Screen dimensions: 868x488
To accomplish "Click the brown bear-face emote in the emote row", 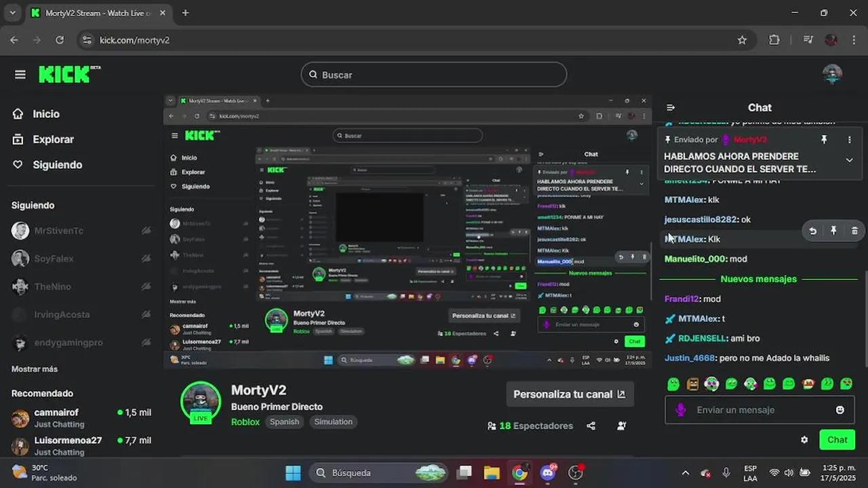I will coord(692,384).
